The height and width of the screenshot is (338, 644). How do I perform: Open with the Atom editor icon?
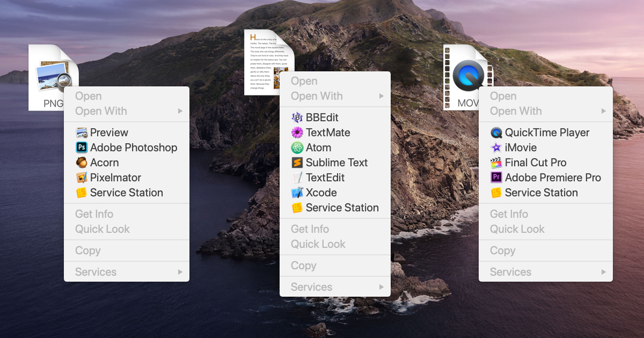click(297, 148)
